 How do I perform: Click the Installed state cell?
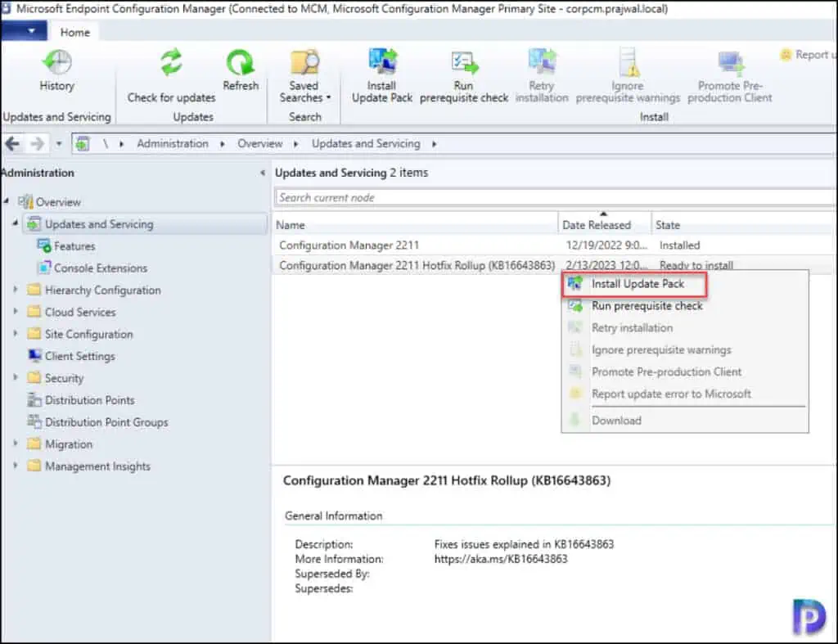tap(679, 245)
